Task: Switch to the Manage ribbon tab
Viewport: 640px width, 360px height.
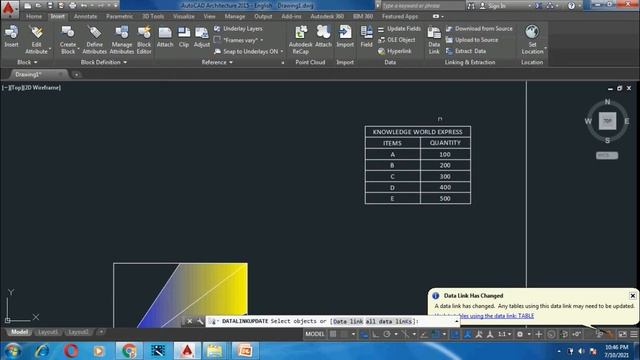Action: coord(235,16)
